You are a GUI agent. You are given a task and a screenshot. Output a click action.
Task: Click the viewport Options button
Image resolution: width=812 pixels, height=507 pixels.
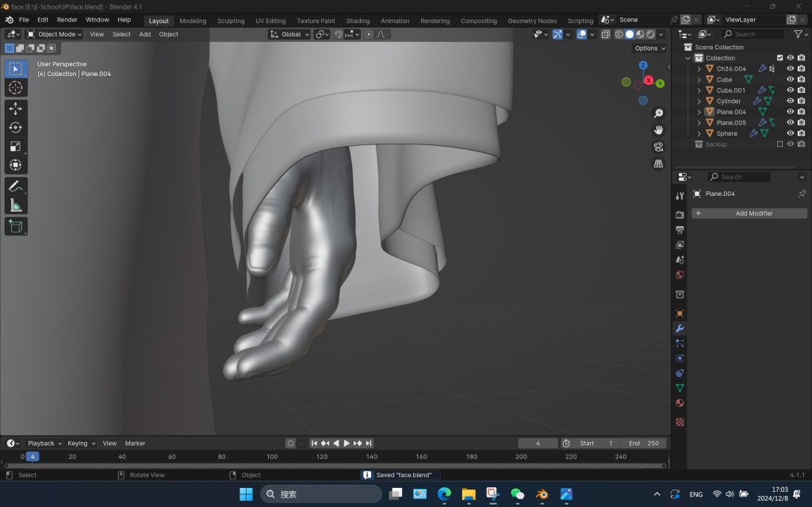(649, 48)
